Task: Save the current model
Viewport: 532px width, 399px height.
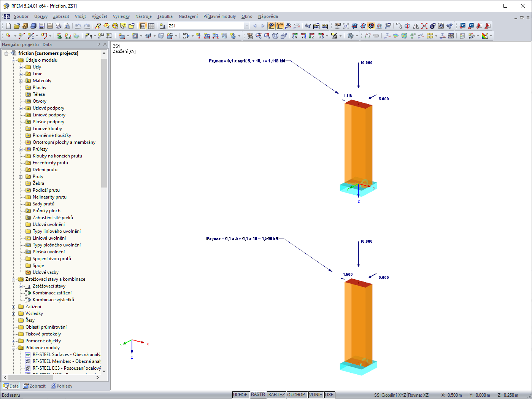Action: (41, 26)
